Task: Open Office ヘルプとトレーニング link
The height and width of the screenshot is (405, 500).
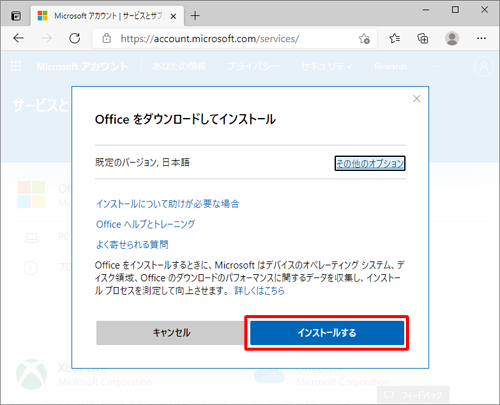Action: click(145, 224)
